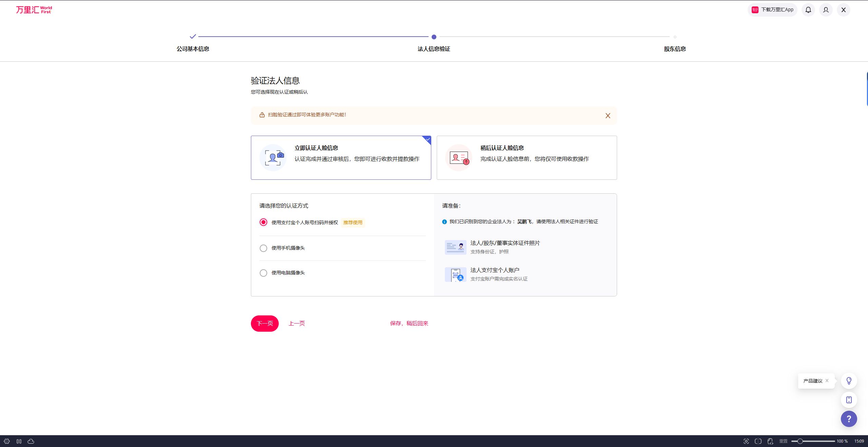Click the split screen icon in status bar
This screenshot has height=447, width=868.
click(758, 441)
